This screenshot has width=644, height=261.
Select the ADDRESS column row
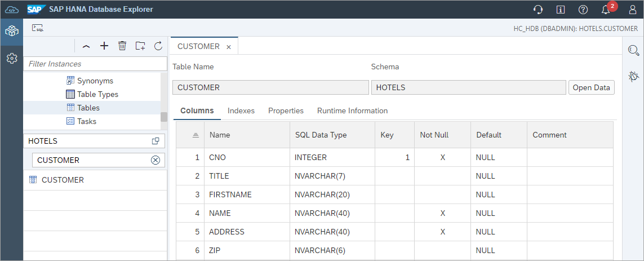(395, 232)
